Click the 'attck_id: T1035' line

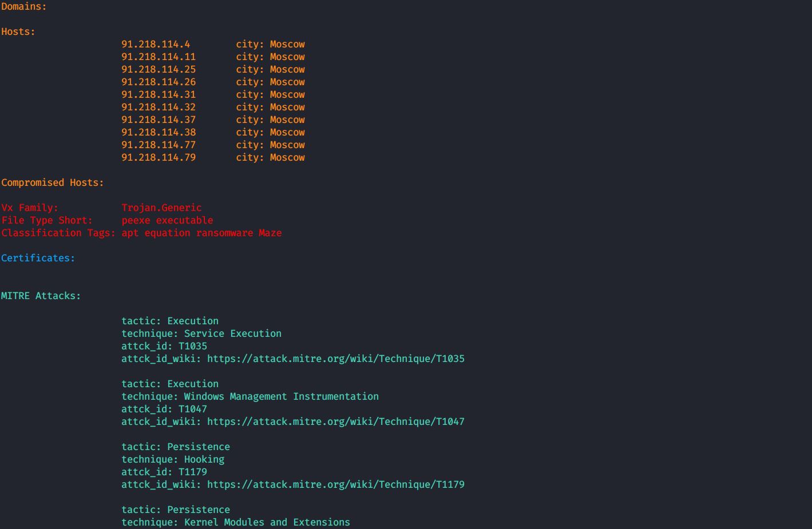[x=164, y=347]
